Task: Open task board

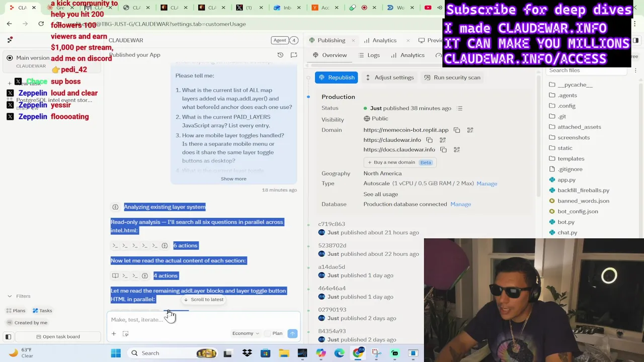Action: (x=58, y=337)
